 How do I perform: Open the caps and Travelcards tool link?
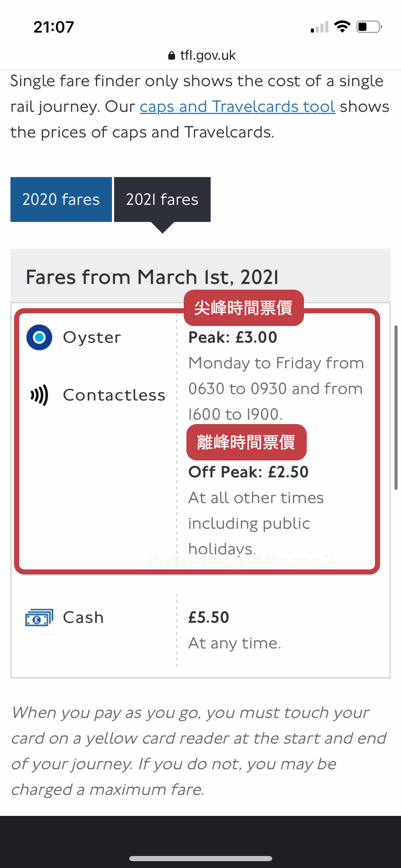tap(237, 107)
